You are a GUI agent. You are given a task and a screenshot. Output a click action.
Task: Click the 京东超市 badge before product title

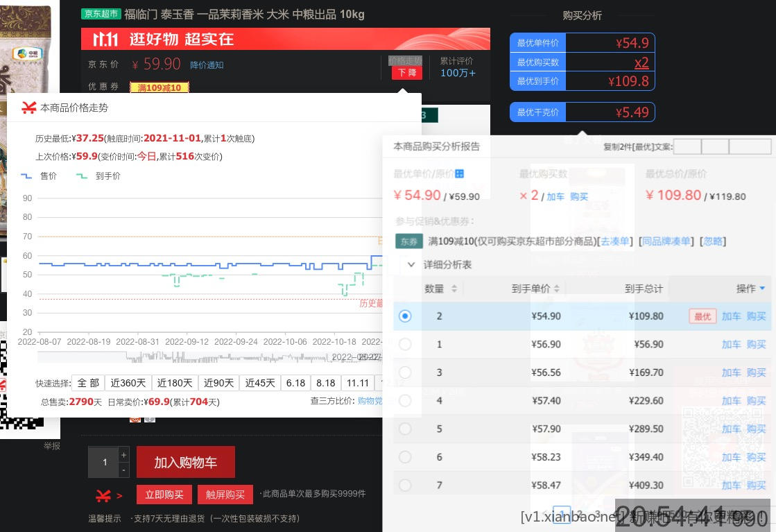click(101, 14)
